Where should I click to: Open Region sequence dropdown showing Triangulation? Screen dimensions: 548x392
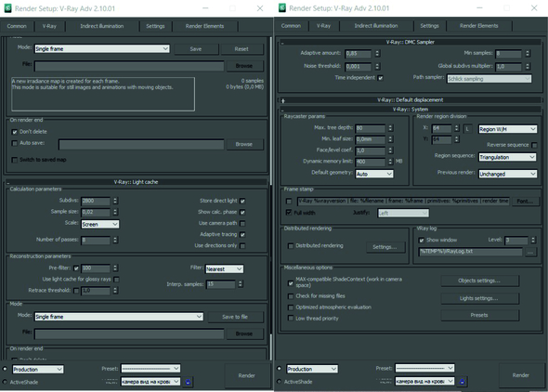(507, 157)
